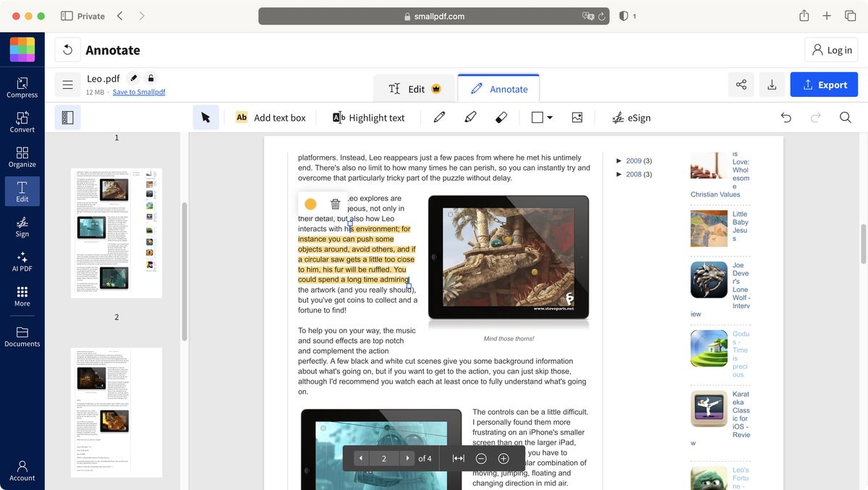868x490 pixels.
Task: Open the Sign section in the sidebar
Action: point(22,227)
